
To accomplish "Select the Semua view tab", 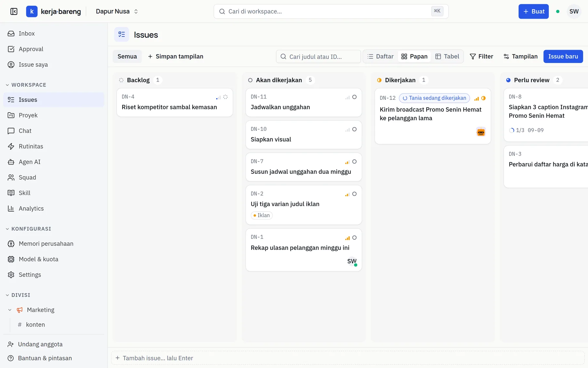I will [127, 57].
